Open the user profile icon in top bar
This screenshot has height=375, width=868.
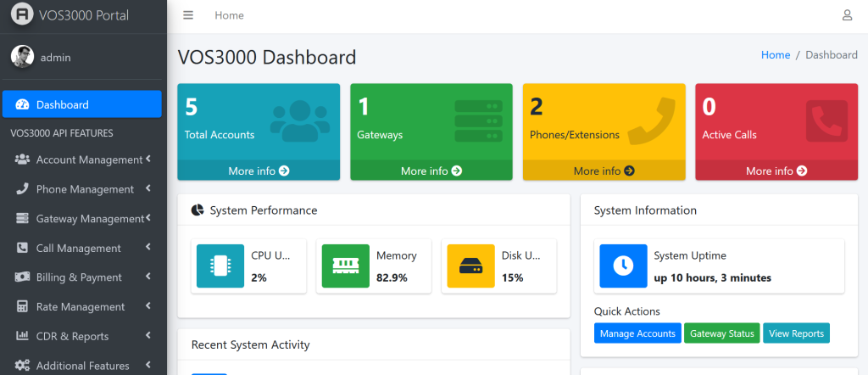[x=847, y=15]
